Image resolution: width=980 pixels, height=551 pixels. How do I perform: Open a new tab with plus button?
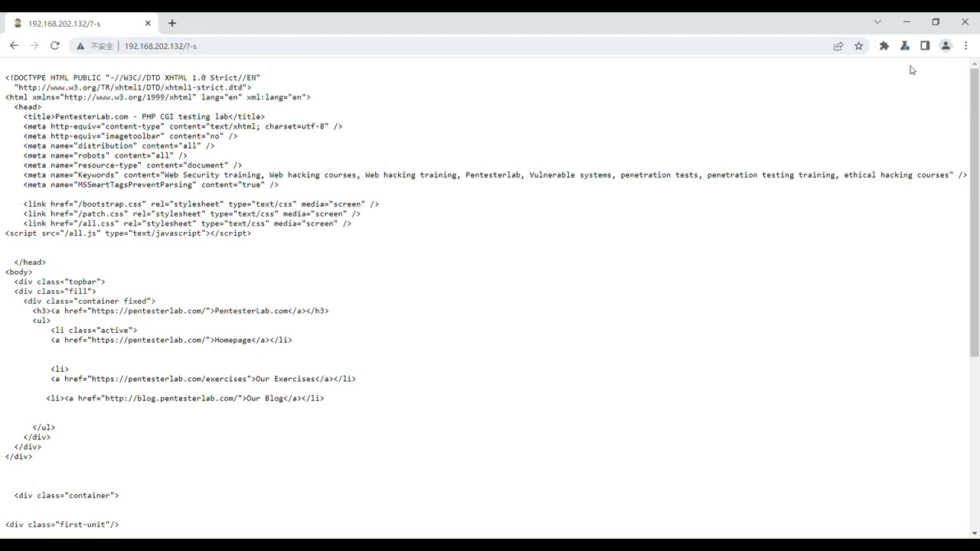tap(172, 24)
